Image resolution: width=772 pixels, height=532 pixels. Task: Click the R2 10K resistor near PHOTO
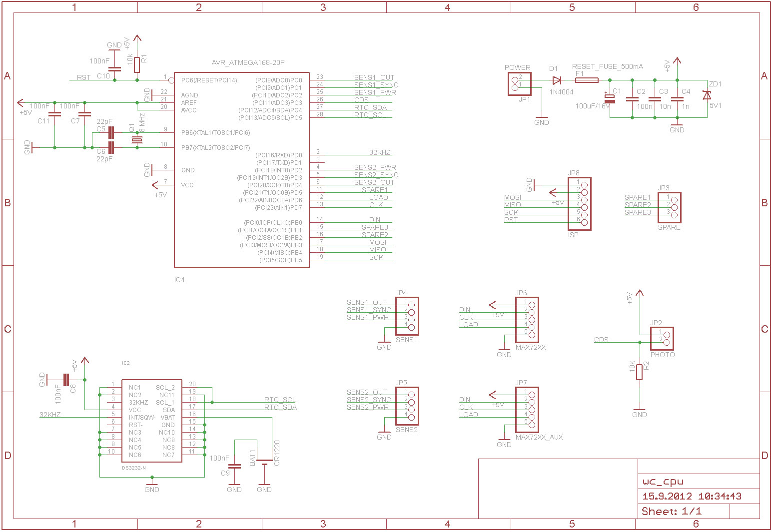coord(639,372)
